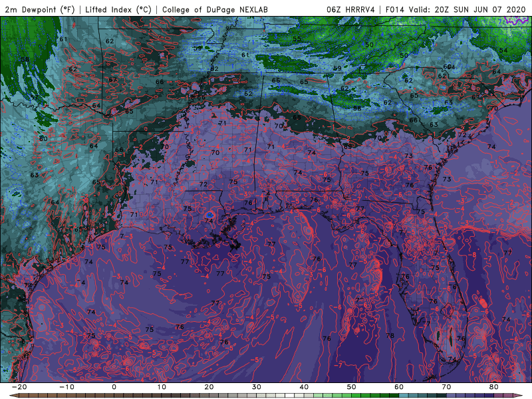Click the '67' dewpoint value on map

click(x=112, y=80)
